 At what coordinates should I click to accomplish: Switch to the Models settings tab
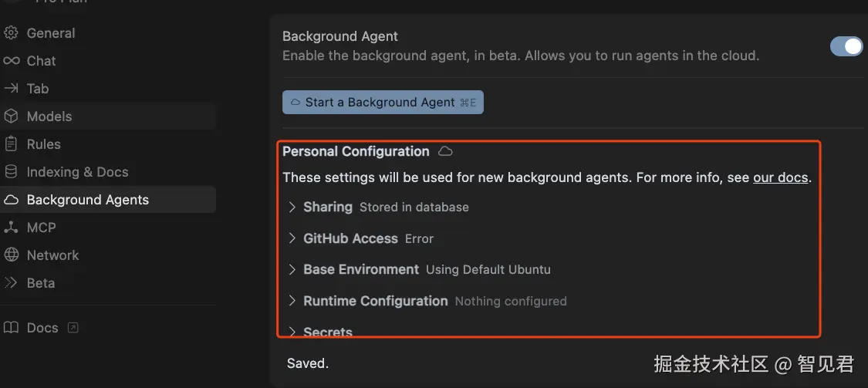pos(49,116)
